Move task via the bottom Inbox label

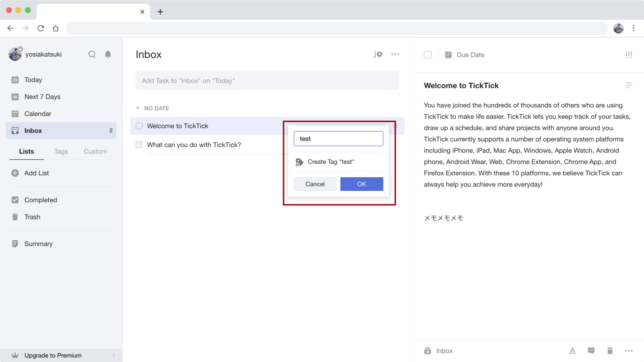coord(444,351)
